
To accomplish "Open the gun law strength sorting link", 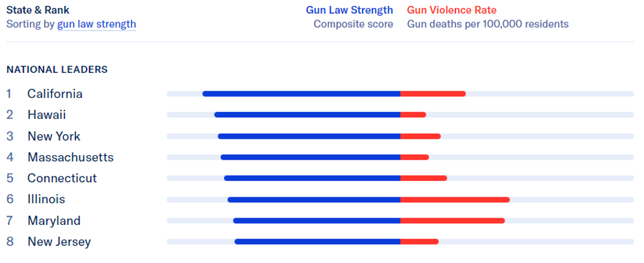I will point(97,24).
